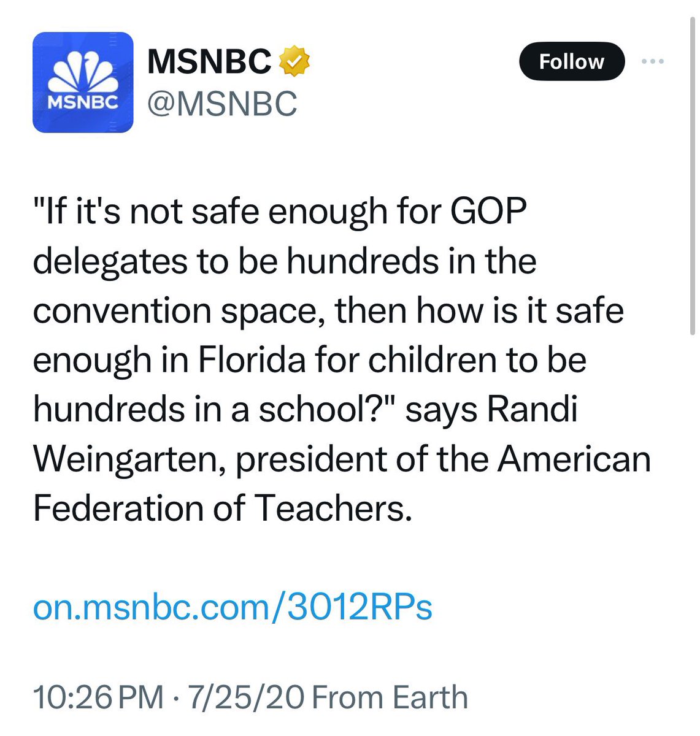The height and width of the screenshot is (736, 700).
Task: Select the @MSNBC handle
Action: [x=222, y=104]
